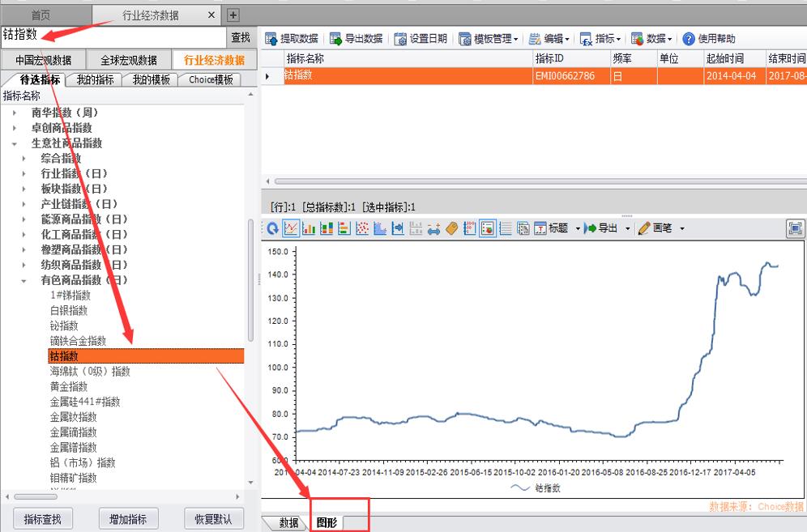The image size is (807, 532).
Task: Open the 模板管理 dropdown
Action: [489, 39]
